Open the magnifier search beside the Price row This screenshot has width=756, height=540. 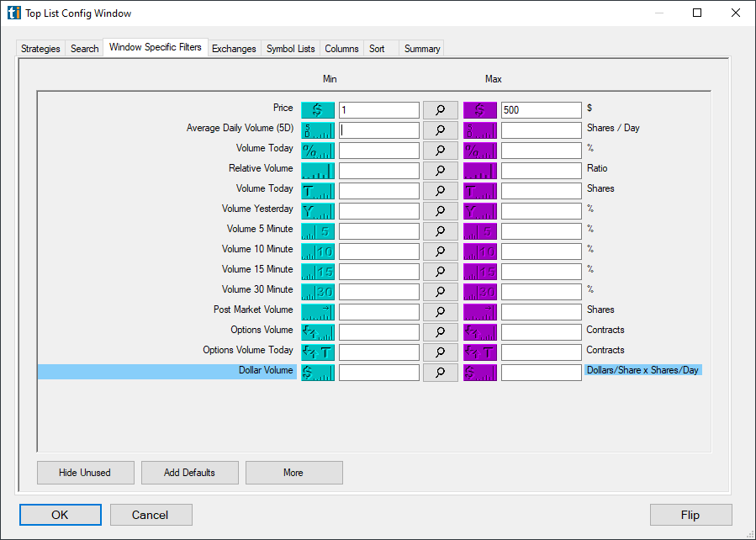[440, 109]
